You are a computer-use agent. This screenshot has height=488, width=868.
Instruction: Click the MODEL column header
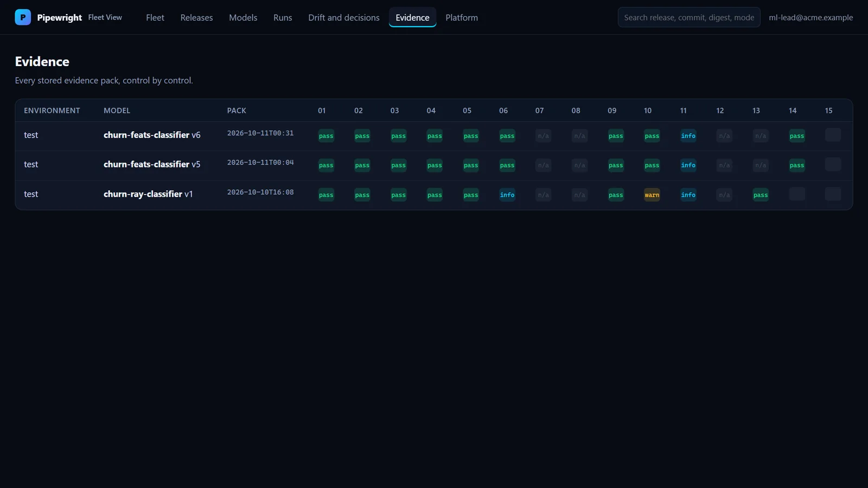coord(117,111)
